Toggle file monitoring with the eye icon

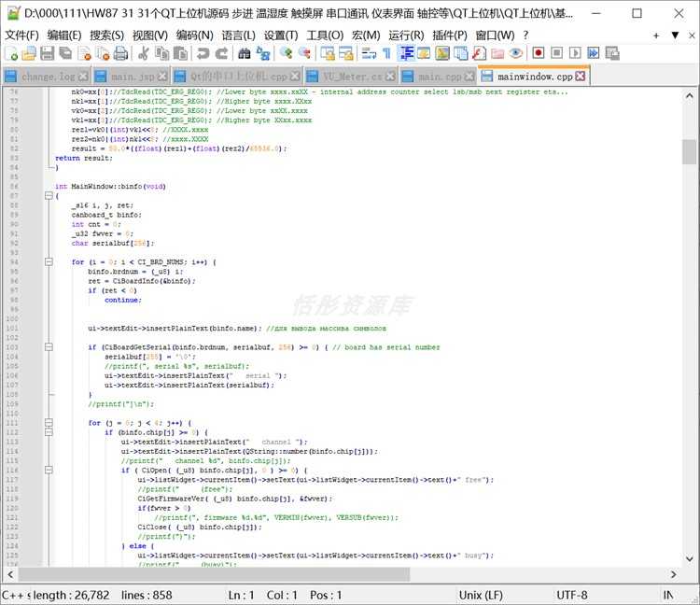tap(515, 53)
